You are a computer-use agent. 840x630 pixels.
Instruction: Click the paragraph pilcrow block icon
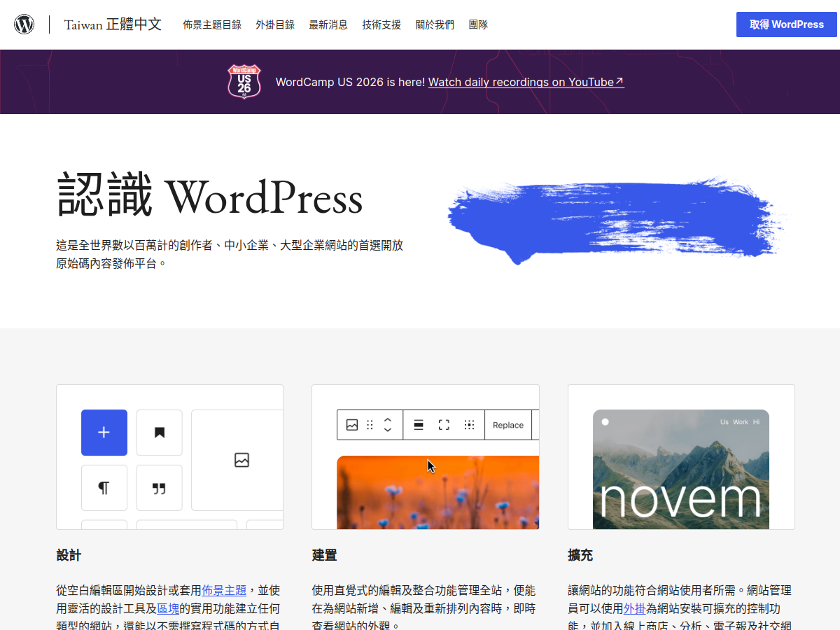(x=104, y=488)
